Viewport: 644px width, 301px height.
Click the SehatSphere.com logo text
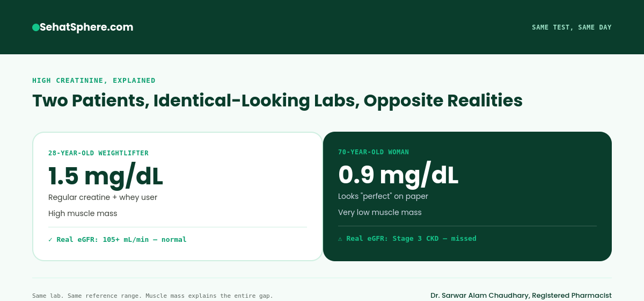86,27
